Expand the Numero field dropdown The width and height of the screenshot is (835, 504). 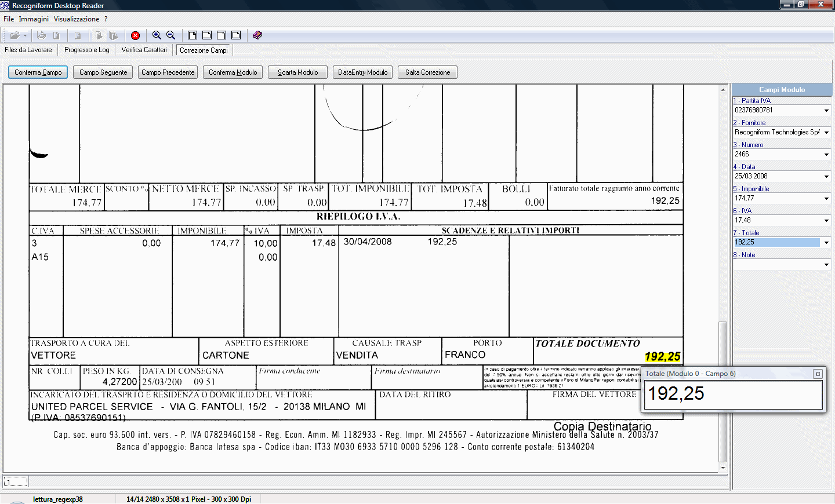tap(826, 154)
